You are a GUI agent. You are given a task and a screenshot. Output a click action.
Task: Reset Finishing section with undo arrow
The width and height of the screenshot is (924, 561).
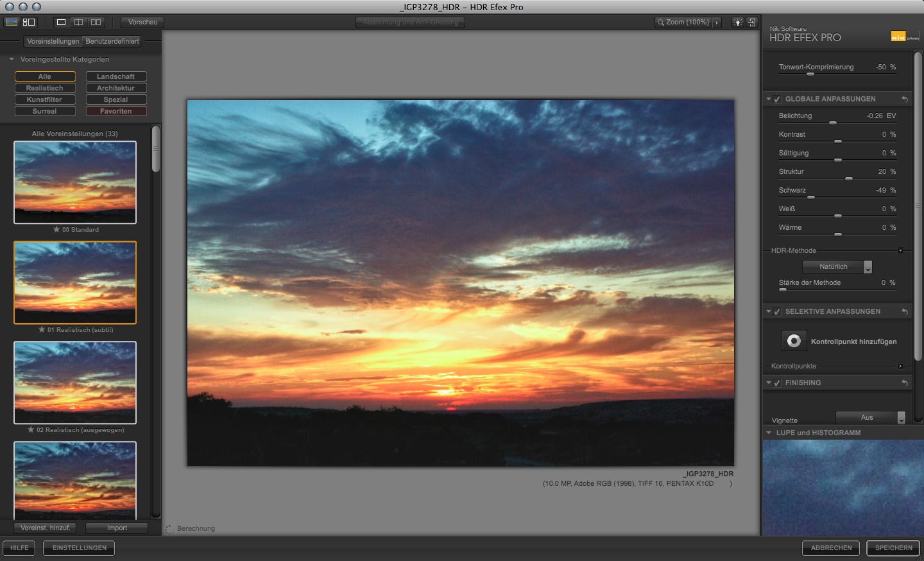point(905,383)
